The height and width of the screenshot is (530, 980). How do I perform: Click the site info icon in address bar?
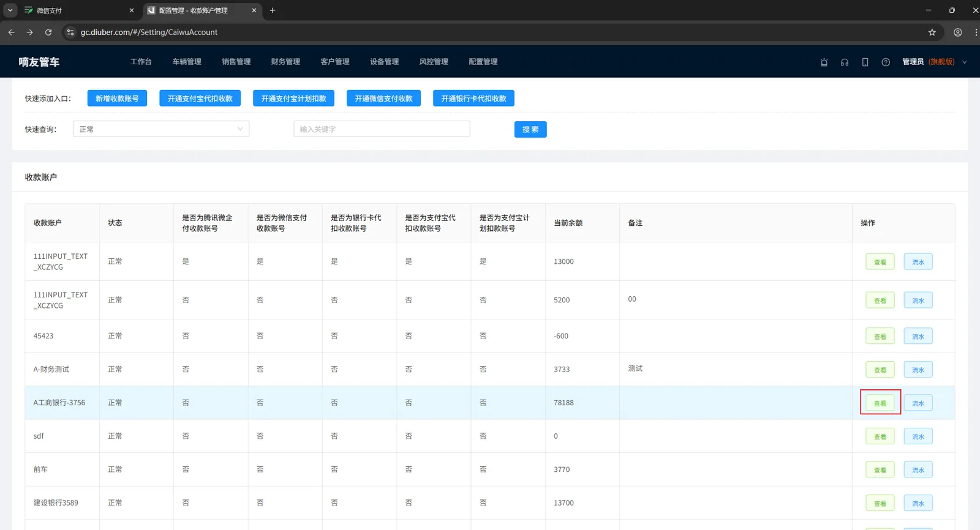[70, 32]
